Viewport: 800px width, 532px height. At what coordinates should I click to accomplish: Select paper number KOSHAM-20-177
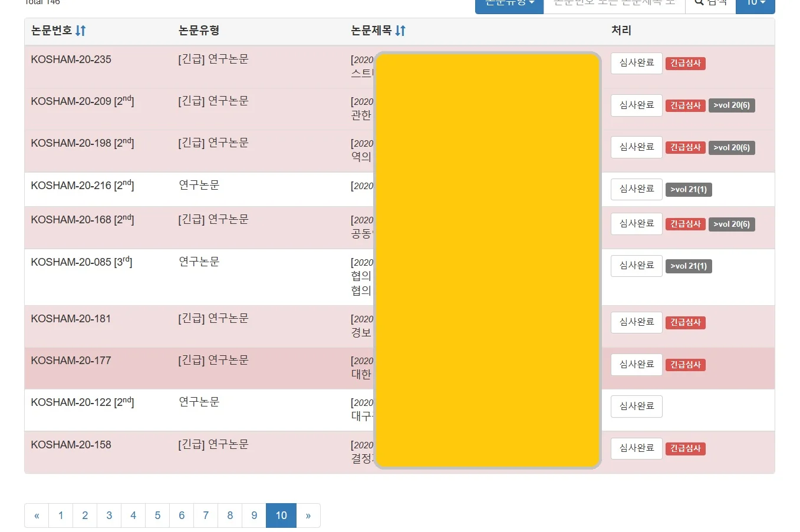pyautogui.click(x=71, y=361)
